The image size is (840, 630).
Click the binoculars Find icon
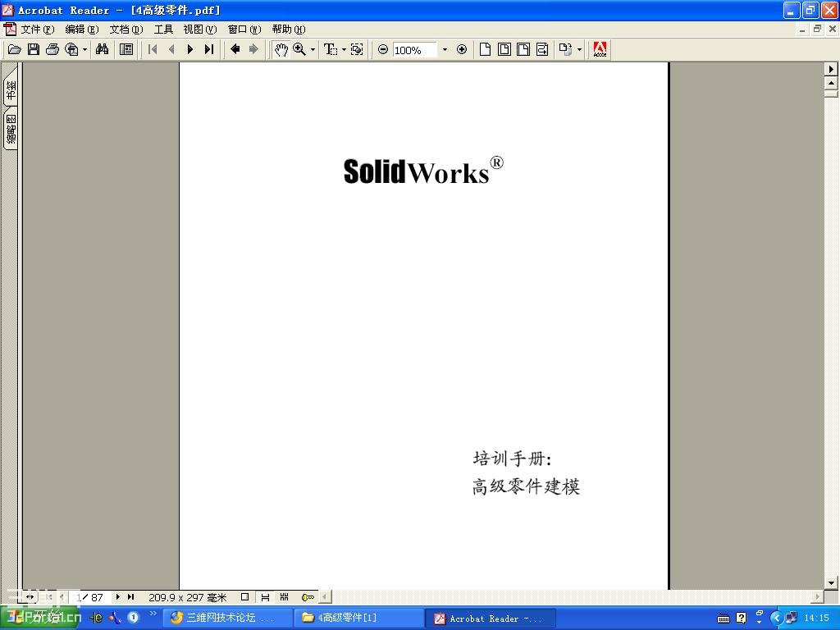(x=102, y=50)
